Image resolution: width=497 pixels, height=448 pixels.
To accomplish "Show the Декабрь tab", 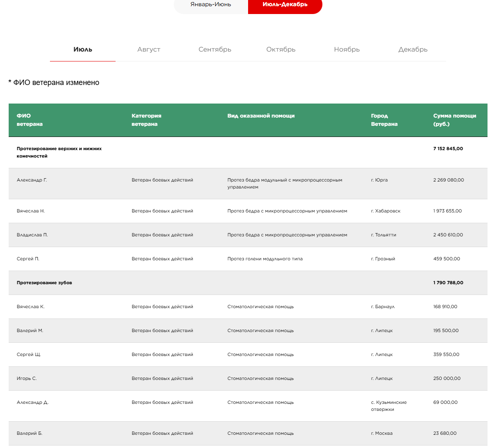I will (x=413, y=50).
